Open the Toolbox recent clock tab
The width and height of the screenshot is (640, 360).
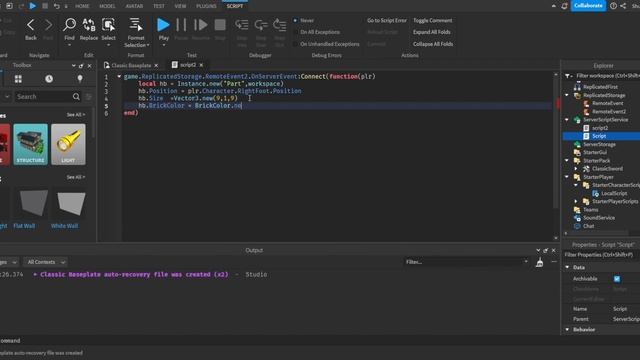coord(49,79)
